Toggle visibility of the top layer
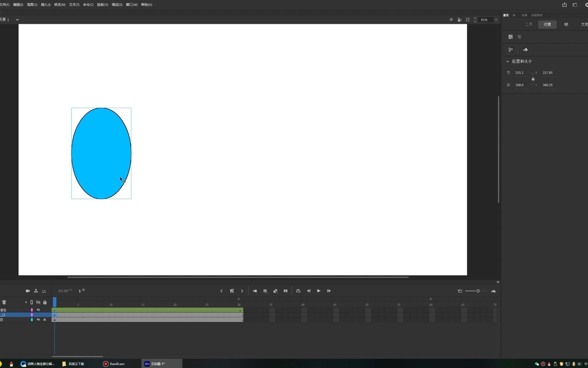Viewport: 588px width, 368px height. 38,310
